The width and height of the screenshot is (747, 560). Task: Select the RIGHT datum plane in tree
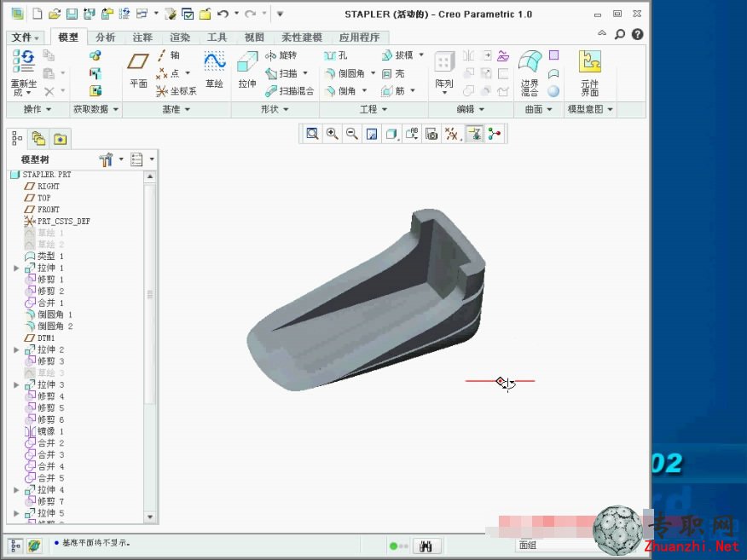[x=43, y=186]
